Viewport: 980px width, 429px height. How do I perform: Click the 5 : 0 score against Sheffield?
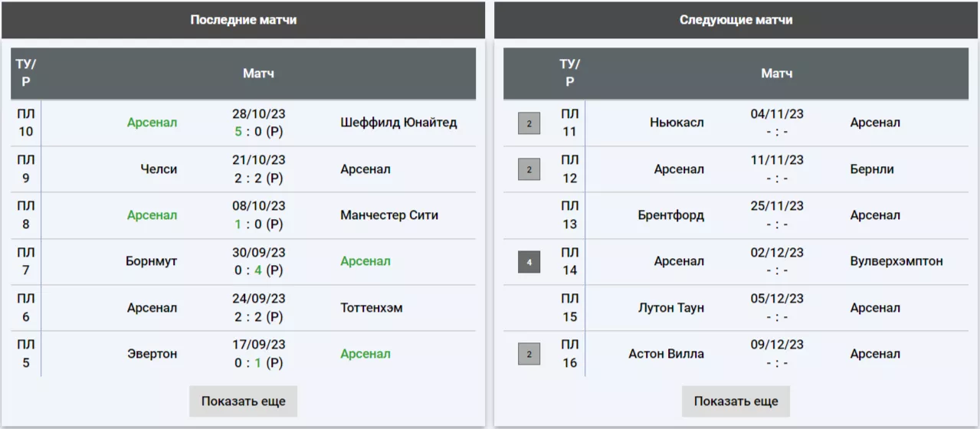point(258,132)
